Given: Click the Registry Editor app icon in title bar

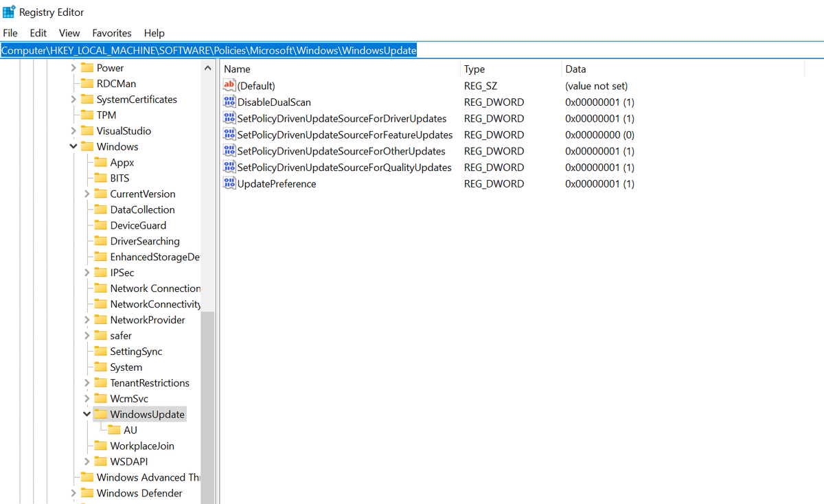Looking at the screenshot, I should pos(9,12).
